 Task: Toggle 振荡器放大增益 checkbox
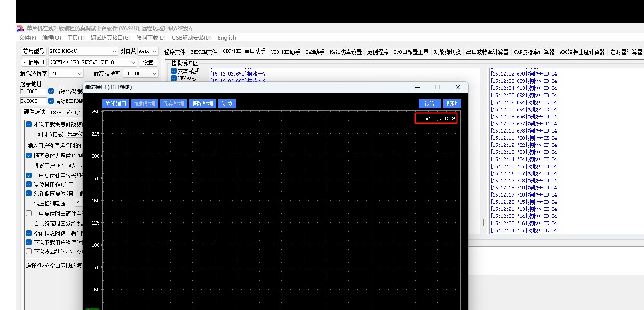[29, 156]
